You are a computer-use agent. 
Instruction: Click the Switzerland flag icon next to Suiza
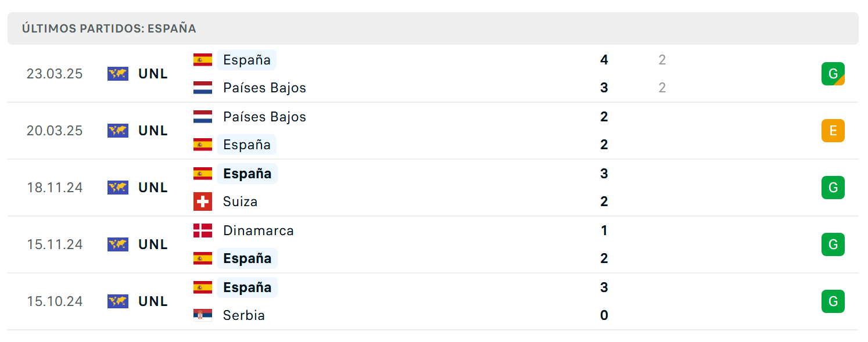[x=203, y=201]
